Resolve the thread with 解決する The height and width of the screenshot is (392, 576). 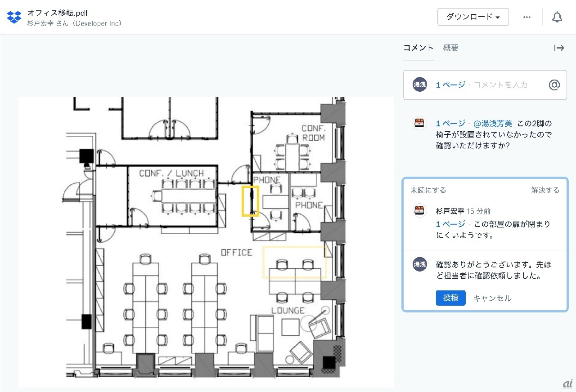tap(545, 190)
